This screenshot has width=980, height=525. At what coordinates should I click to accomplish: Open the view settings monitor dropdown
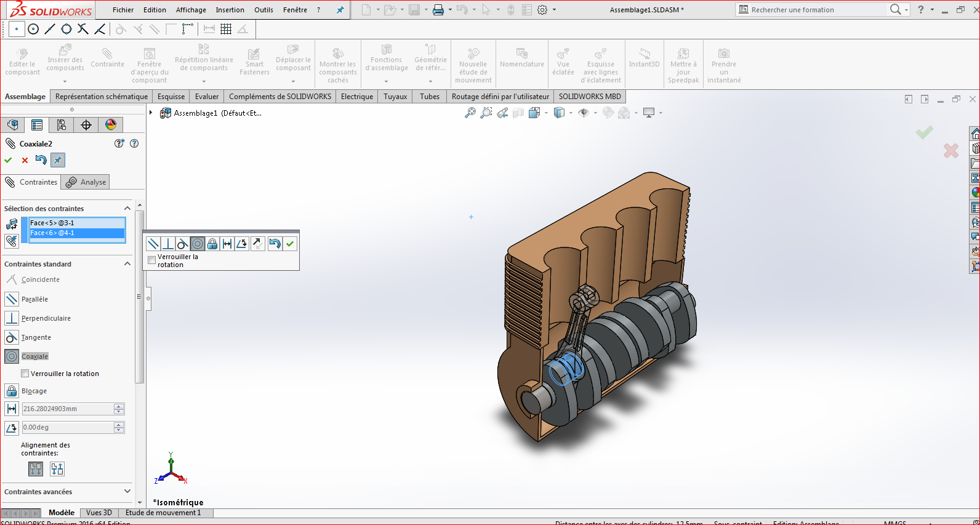pos(661,113)
